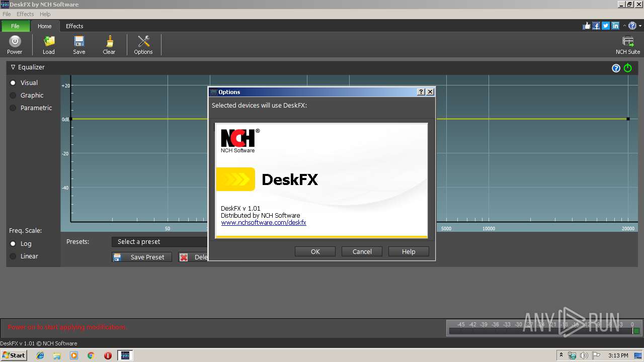This screenshot has height=362, width=644.
Task: Click the Options dialog question-mark button
Action: coord(421,92)
